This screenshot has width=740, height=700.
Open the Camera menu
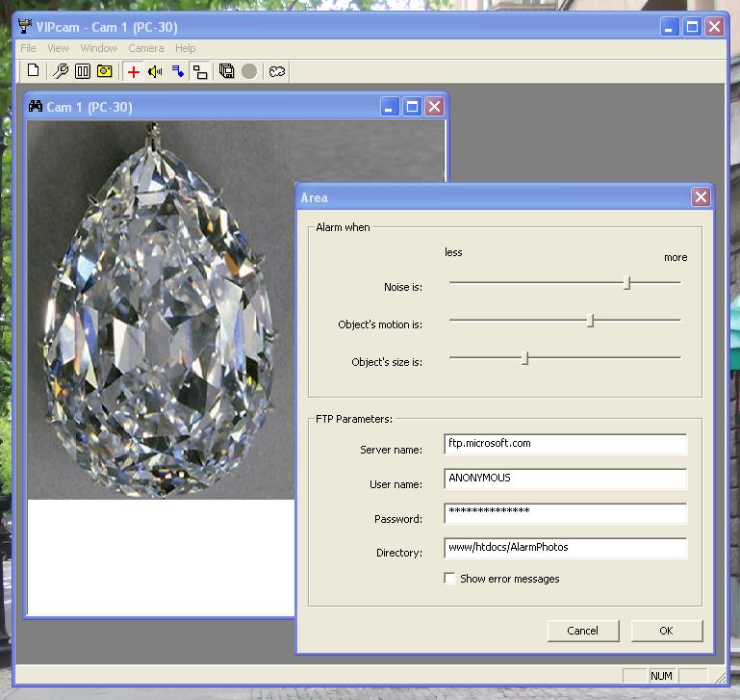click(x=146, y=48)
